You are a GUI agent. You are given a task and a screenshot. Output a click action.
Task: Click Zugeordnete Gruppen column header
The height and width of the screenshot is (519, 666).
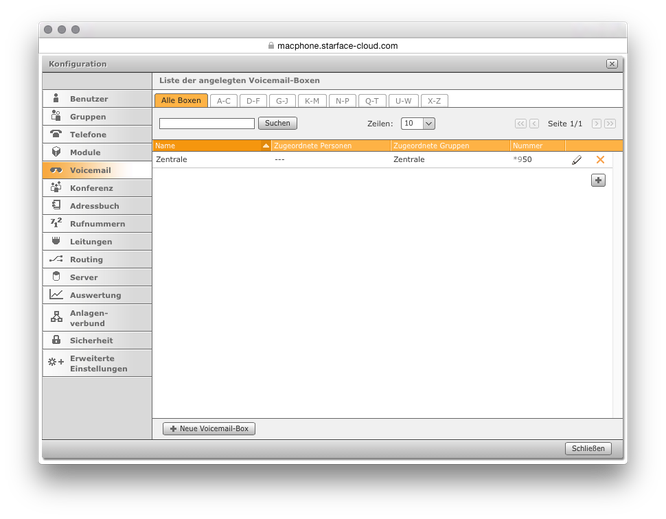coord(450,146)
